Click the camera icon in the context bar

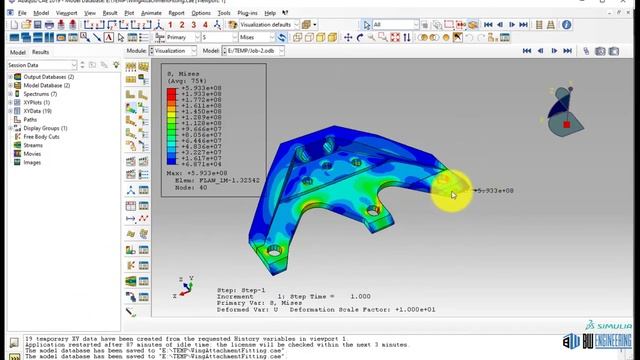point(600,51)
